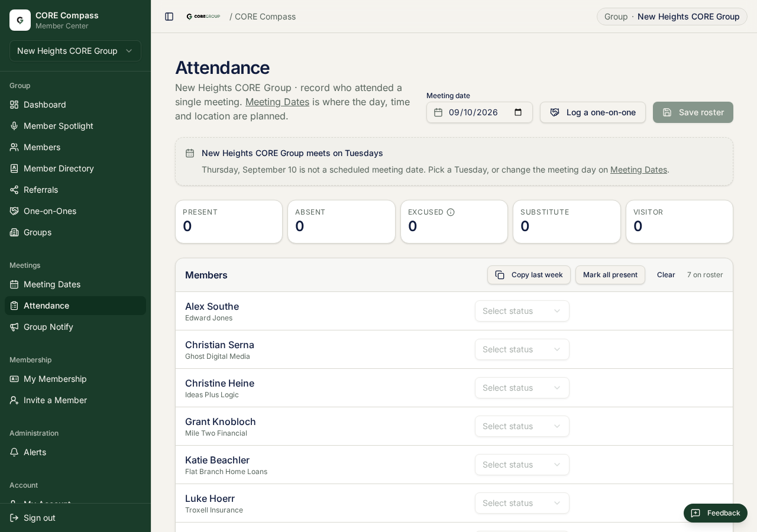Click the Attendance clipboard icon

[x=14, y=306]
